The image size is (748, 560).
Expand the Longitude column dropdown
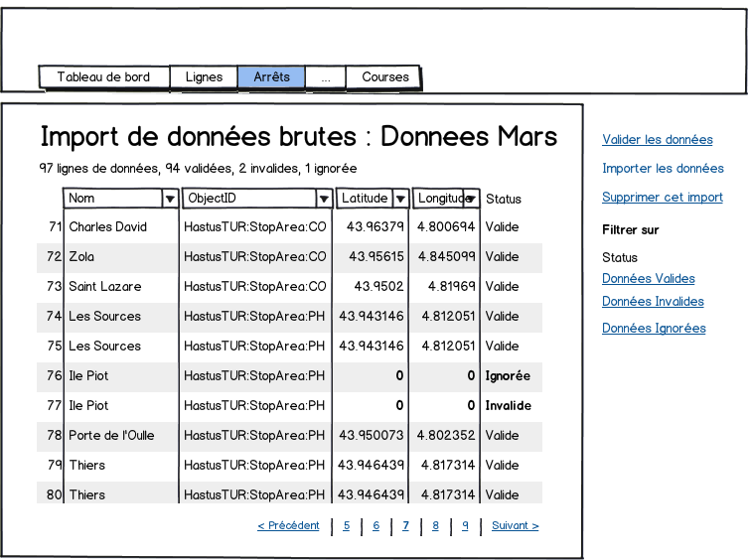coord(471,199)
